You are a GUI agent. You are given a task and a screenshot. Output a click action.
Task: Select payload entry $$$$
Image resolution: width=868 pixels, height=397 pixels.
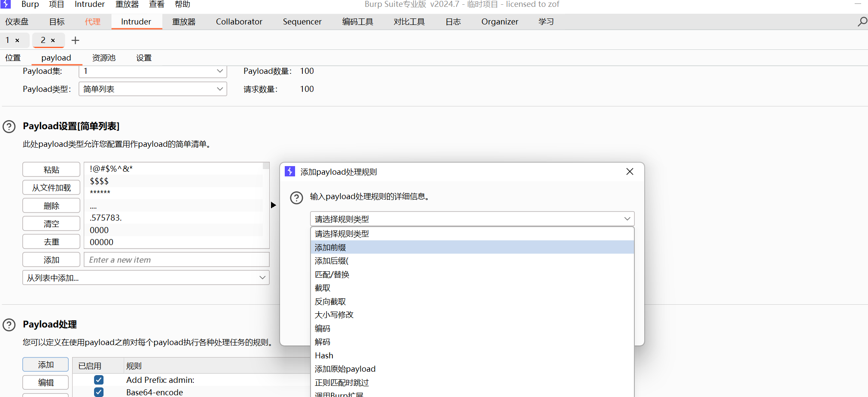coord(174,181)
